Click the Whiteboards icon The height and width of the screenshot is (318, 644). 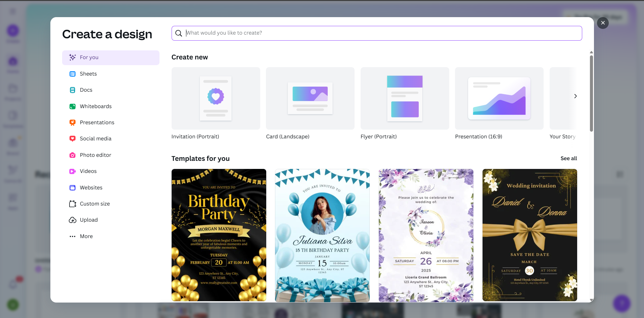(73, 106)
